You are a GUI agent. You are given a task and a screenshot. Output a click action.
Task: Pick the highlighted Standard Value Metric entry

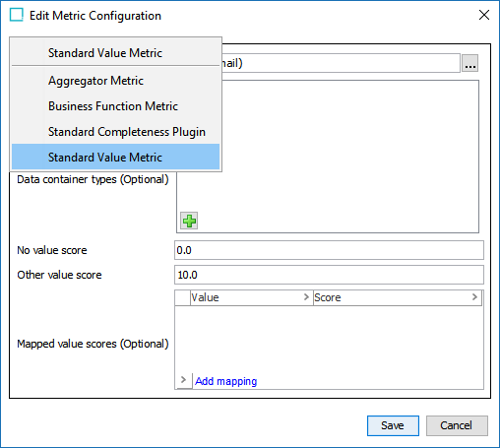pyautogui.click(x=115, y=158)
